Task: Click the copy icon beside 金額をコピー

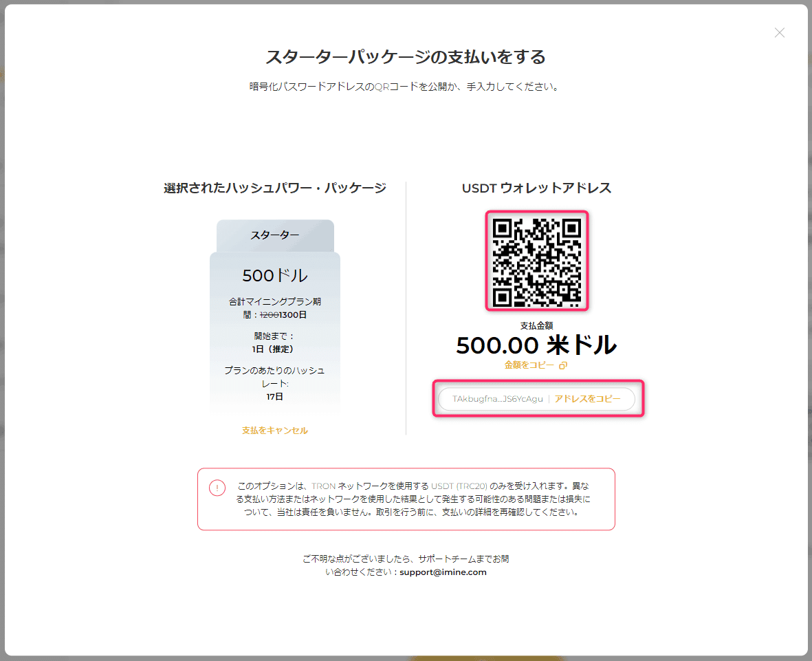Action: pyautogui.click(x=563, y=365)
